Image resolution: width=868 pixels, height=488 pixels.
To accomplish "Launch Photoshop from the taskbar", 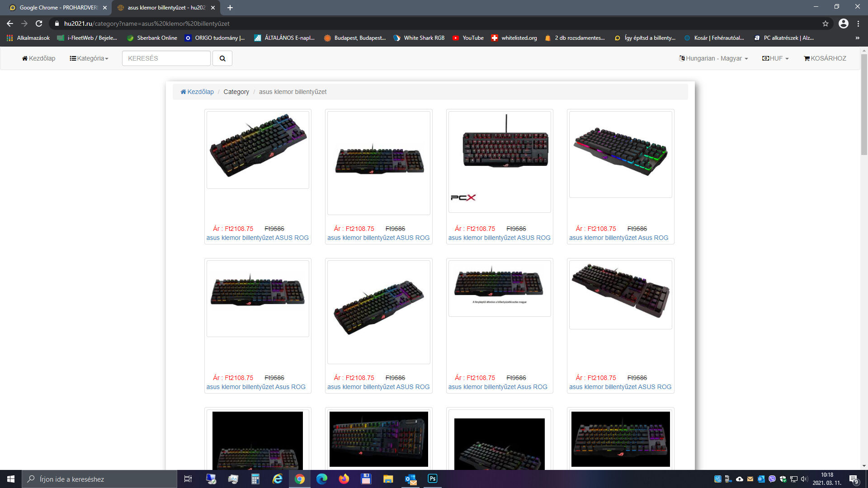I will coord(432,479).
